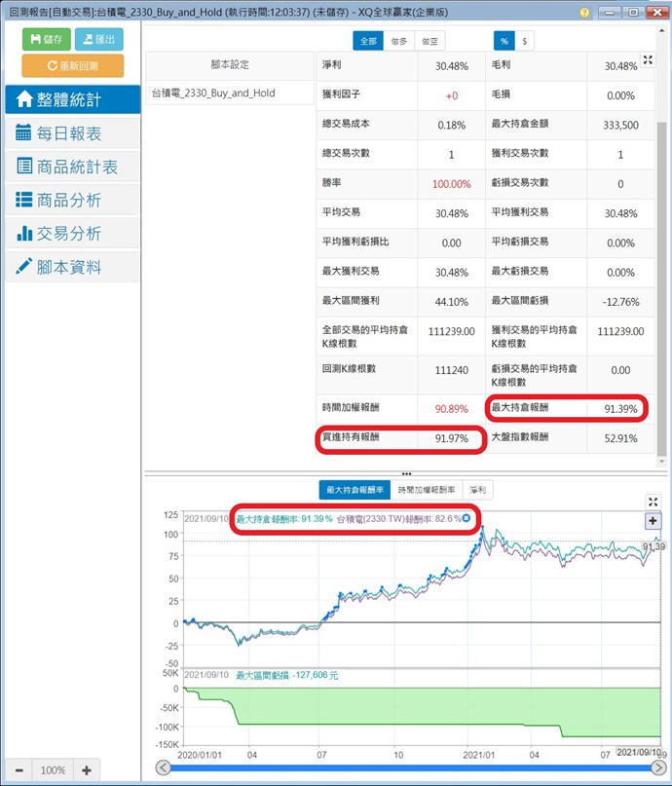Switch chart to 時間加權報酬率 tab

coord(427,489)
